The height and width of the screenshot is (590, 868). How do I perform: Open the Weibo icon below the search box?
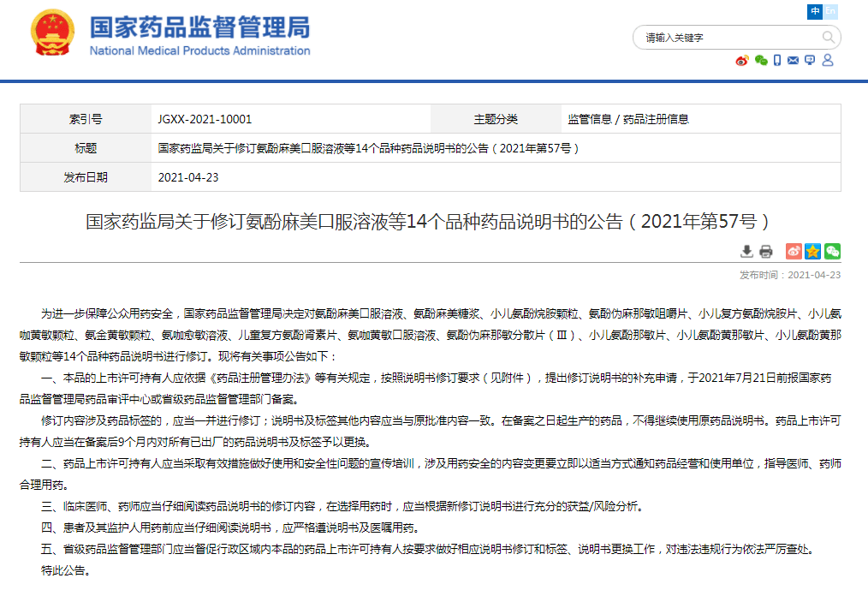tap(742, 61)
